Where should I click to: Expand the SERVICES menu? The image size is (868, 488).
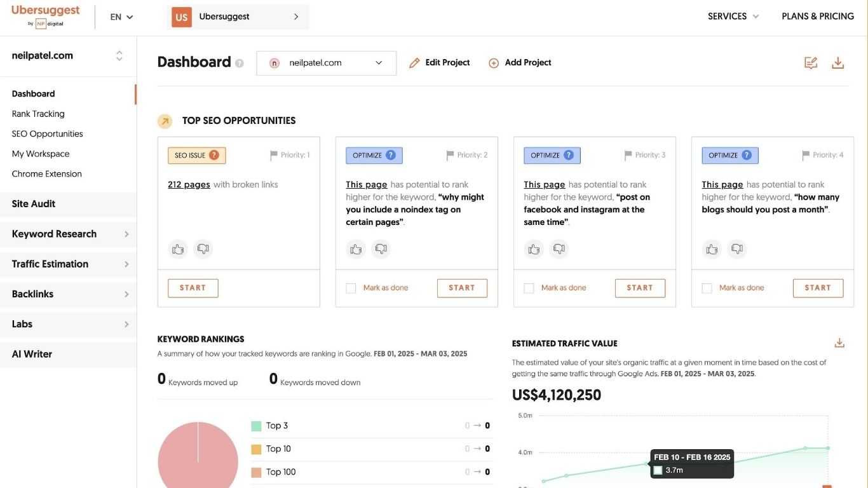click(x=733, y=17)
